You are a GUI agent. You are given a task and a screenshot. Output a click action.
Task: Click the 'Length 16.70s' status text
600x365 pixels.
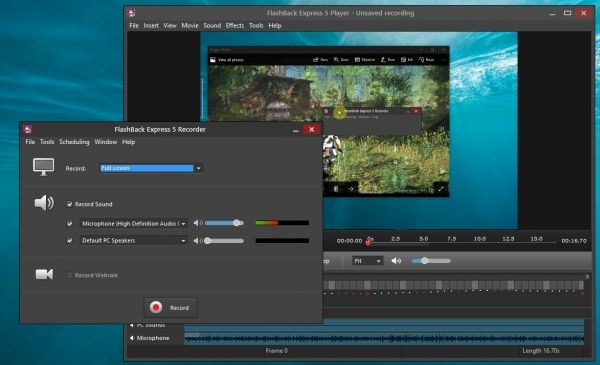tap(541, 351)
